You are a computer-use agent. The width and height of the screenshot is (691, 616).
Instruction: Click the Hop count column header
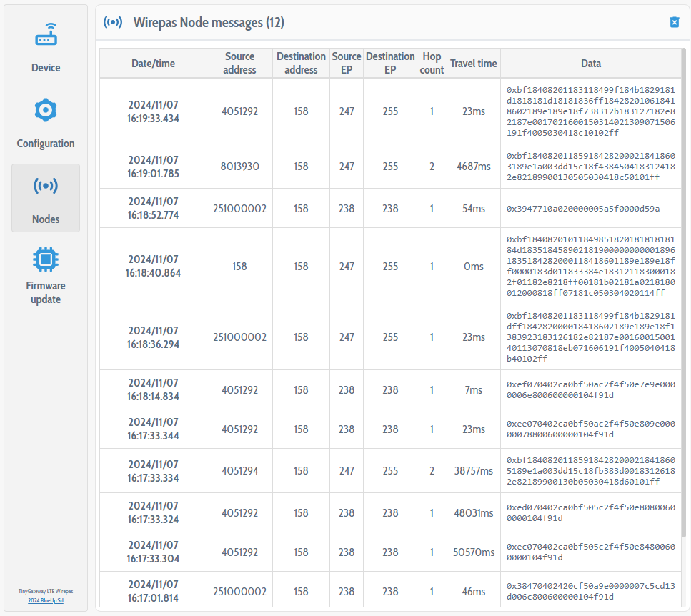tap(432, 63)
